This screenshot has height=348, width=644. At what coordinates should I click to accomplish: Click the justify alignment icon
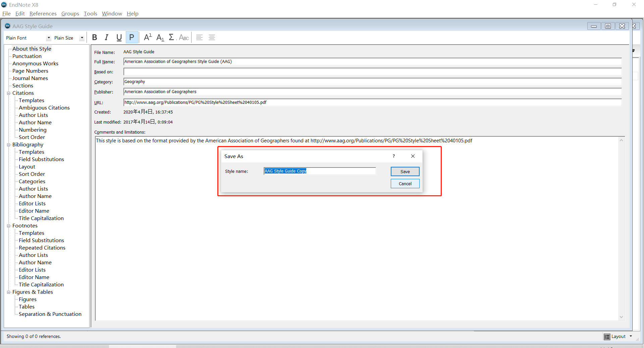point(212,38)
